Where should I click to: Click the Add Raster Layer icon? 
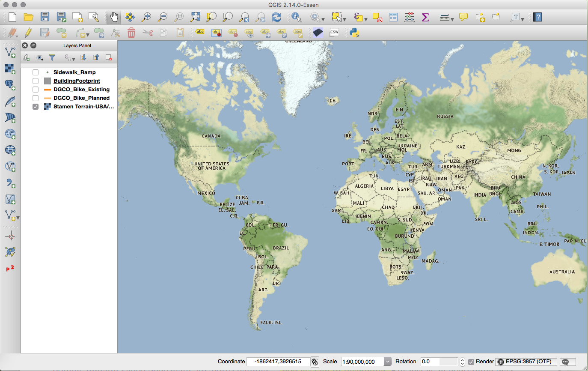(x=10, y=69)
